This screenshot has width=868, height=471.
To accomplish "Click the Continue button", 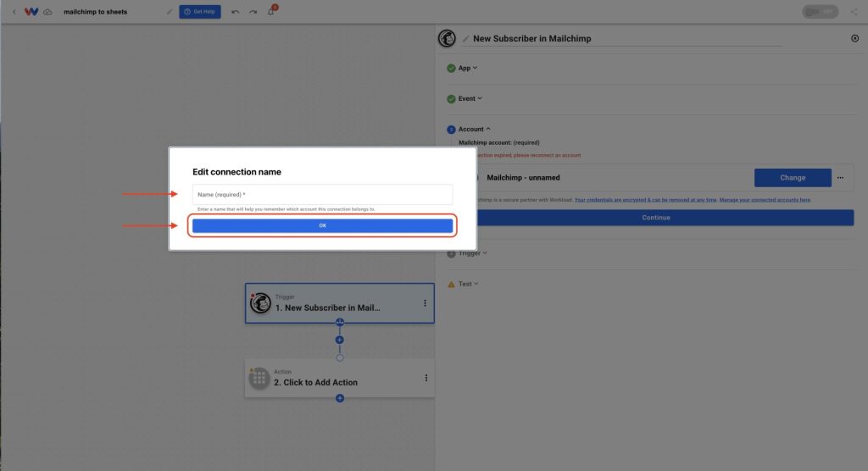I will (x=656, y=218).
